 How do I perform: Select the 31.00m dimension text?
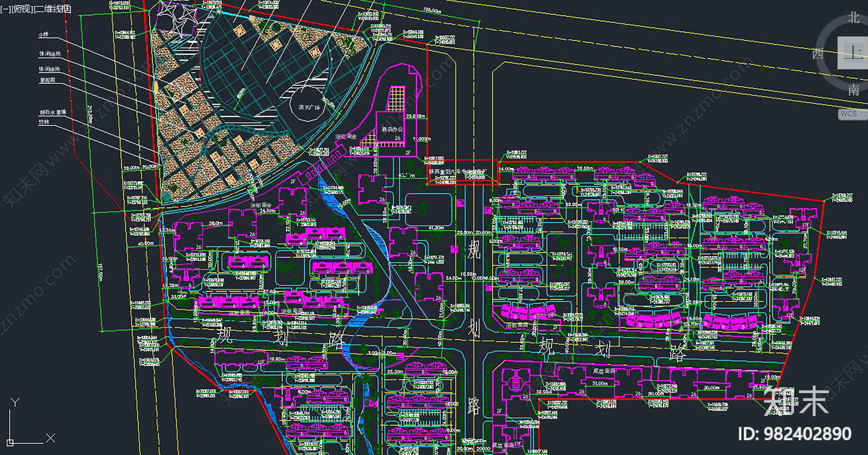pyautogui.click(x=599, y=383)
